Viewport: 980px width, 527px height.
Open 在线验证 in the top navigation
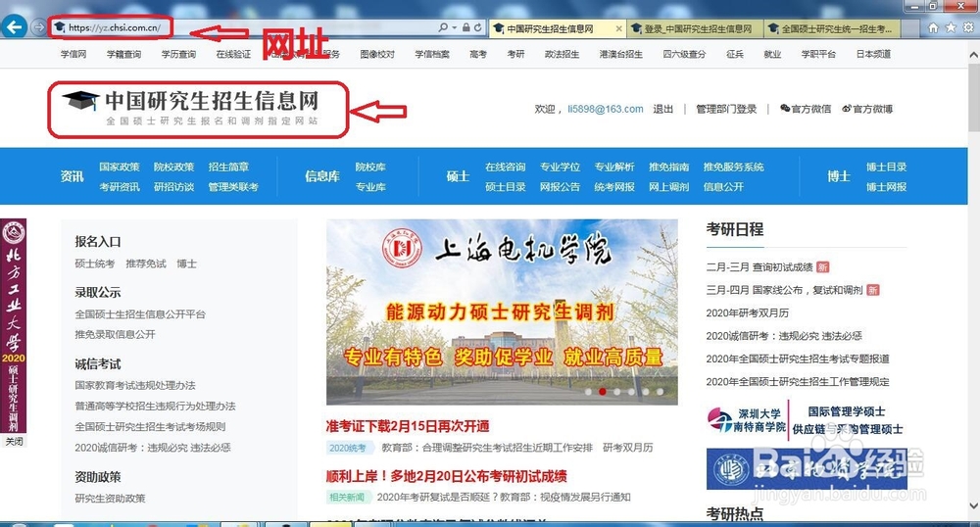(233, 54)
